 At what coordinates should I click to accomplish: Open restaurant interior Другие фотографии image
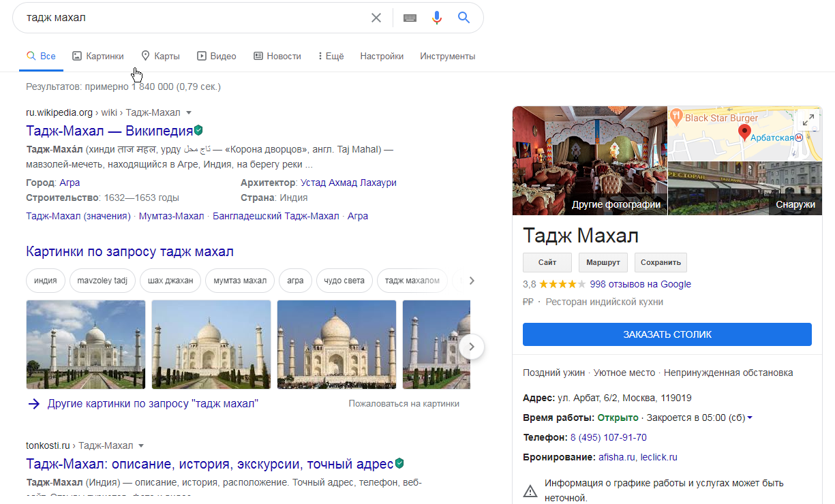click(590, 161)
